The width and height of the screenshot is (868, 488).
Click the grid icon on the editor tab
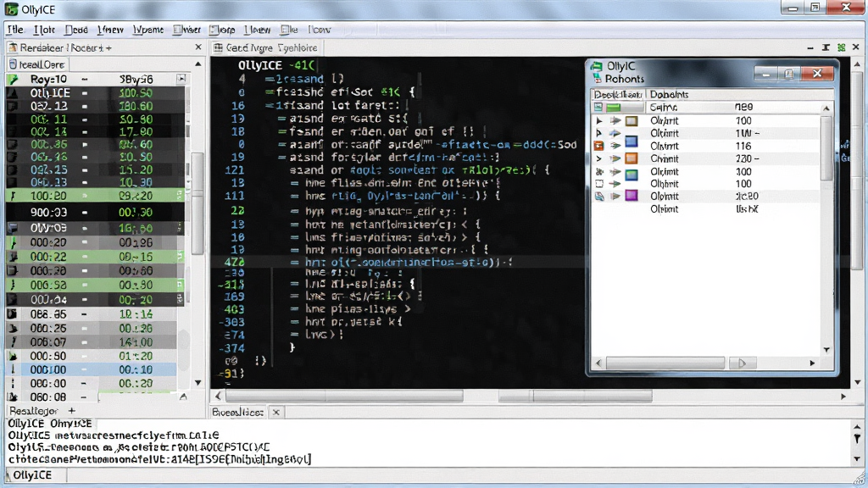click(218, 48)
